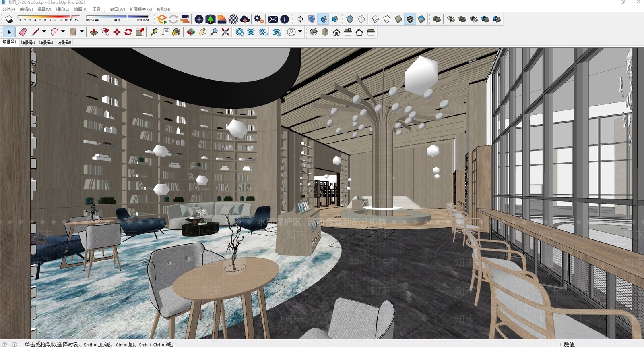Open the 扩展程序(x) menu
644x347 pixels.
(140, 9)
